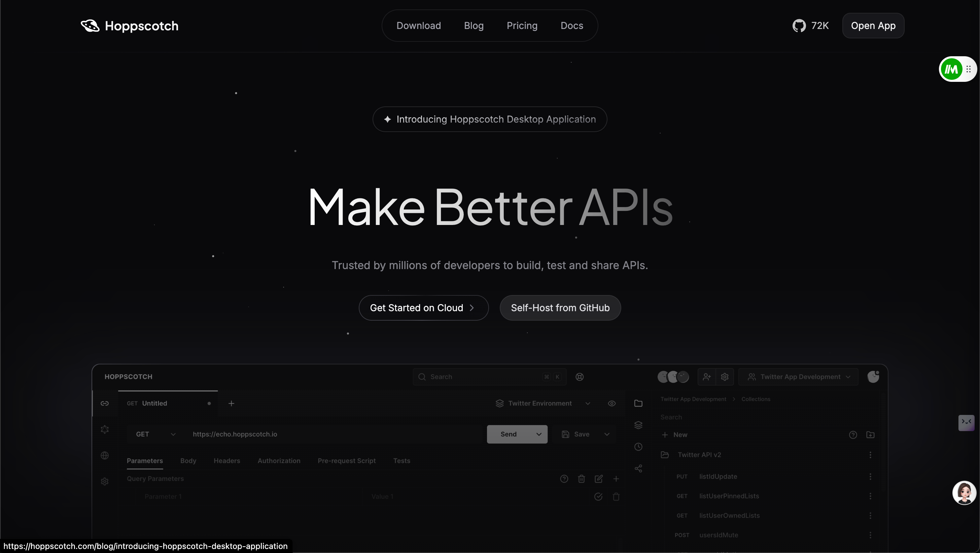Click the Hoppscotch logo icon
Viewport: 980px width, 553px height.
click(x=90, y=26)
